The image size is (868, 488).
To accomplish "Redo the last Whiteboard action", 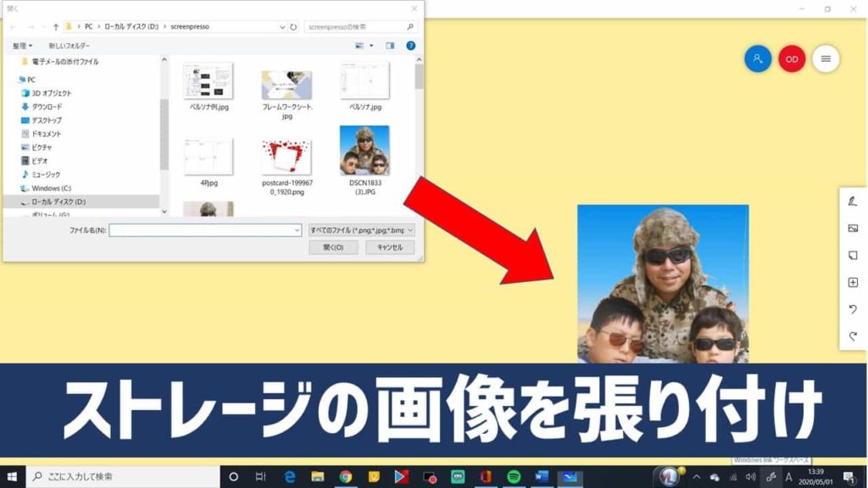I will tap(853, 336).
